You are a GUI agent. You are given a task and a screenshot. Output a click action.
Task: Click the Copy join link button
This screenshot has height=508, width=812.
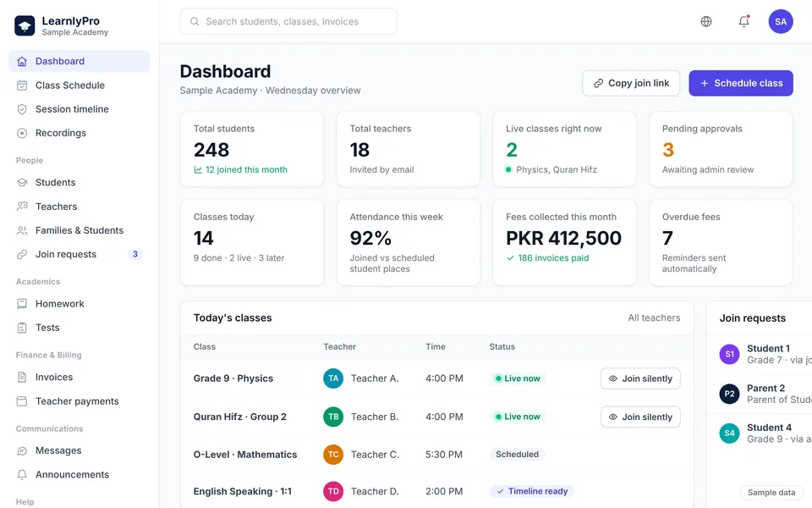631,83
